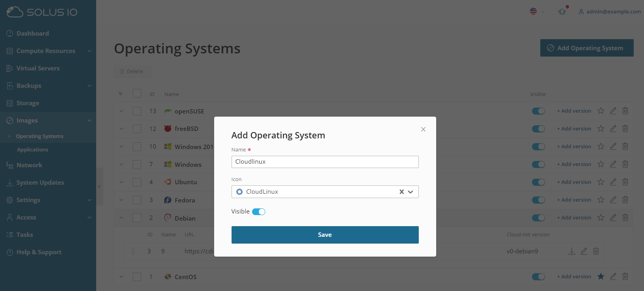Screen dimensions: 644x291
Task: Open the language flag selector
Action: tap(537, 11)
